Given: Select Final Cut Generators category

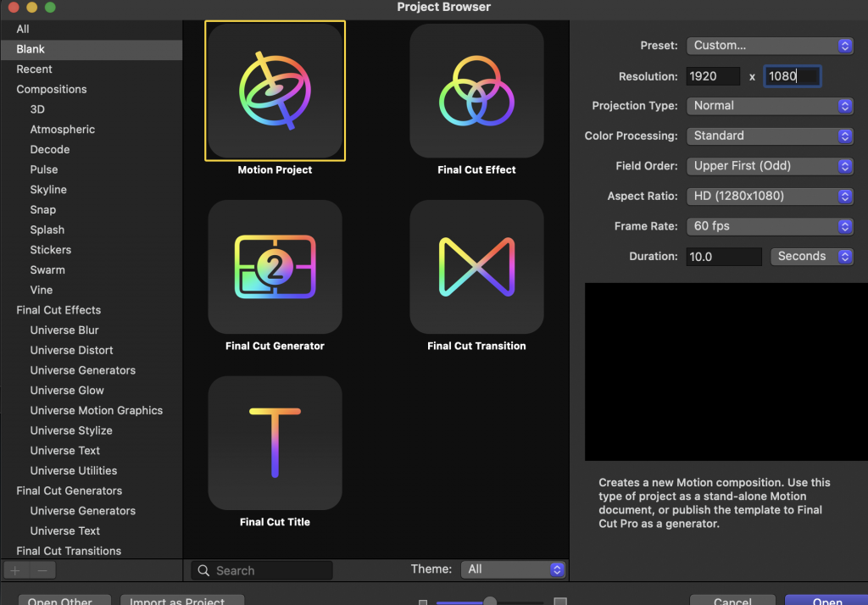Looking at the screenshot, I should tap(92, 491).
